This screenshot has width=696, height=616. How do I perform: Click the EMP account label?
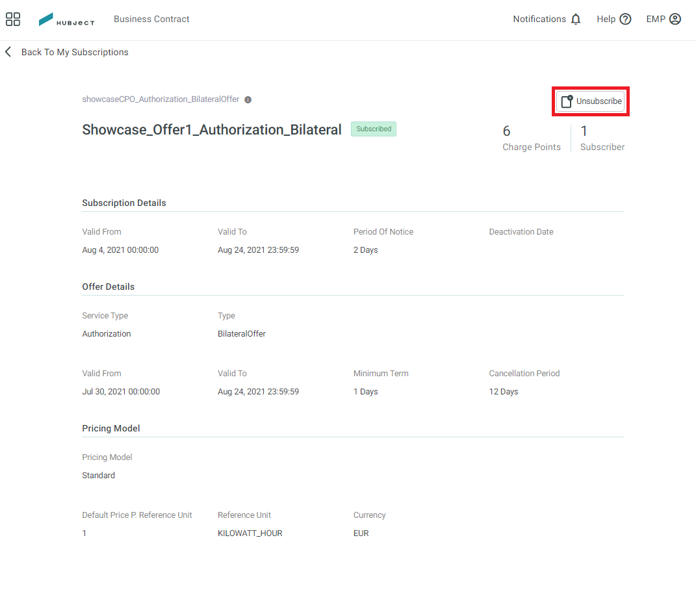(x=656, y=19)
